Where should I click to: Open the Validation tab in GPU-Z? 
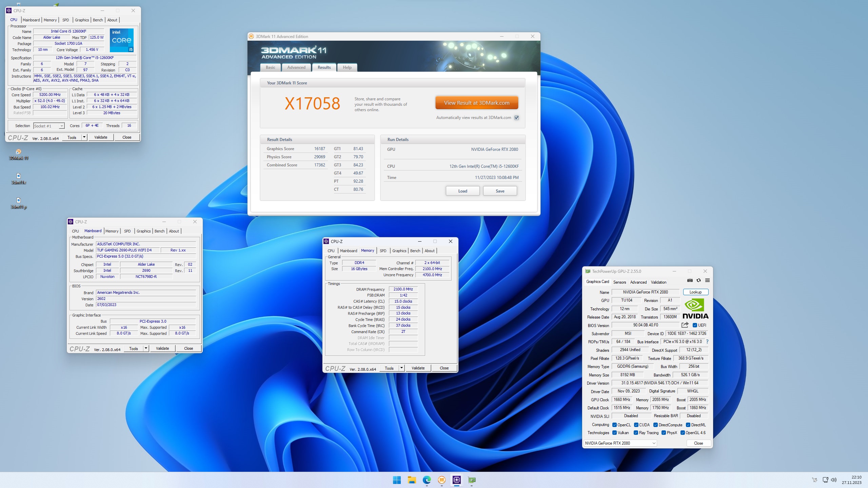[x=658, y=282]
